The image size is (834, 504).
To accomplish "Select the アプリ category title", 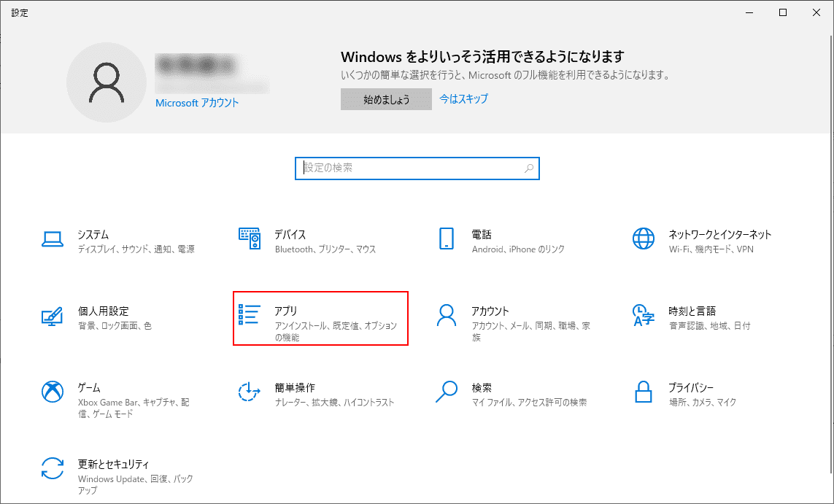I will point(285,311).
